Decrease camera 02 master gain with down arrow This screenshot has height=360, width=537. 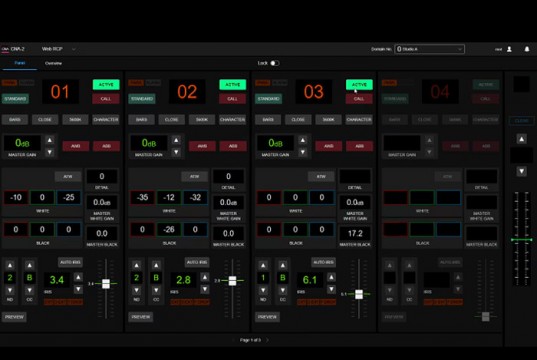pyautogui.click(x=176, y=152)
